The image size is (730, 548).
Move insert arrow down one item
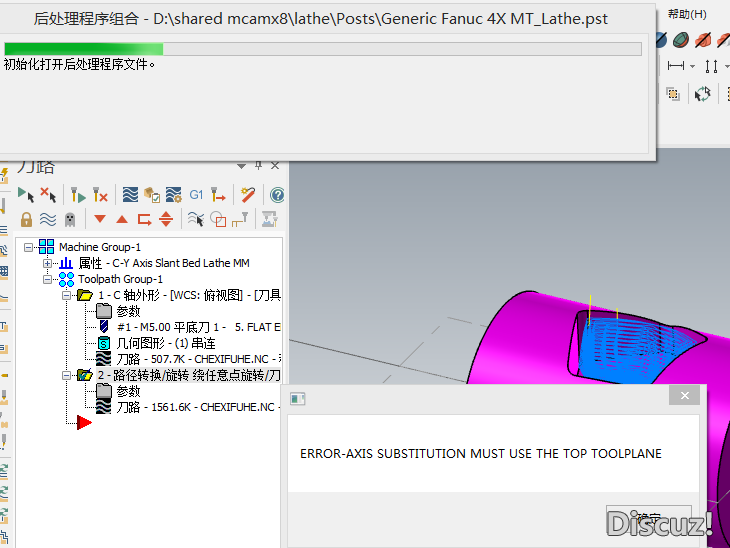coord(100,219)
